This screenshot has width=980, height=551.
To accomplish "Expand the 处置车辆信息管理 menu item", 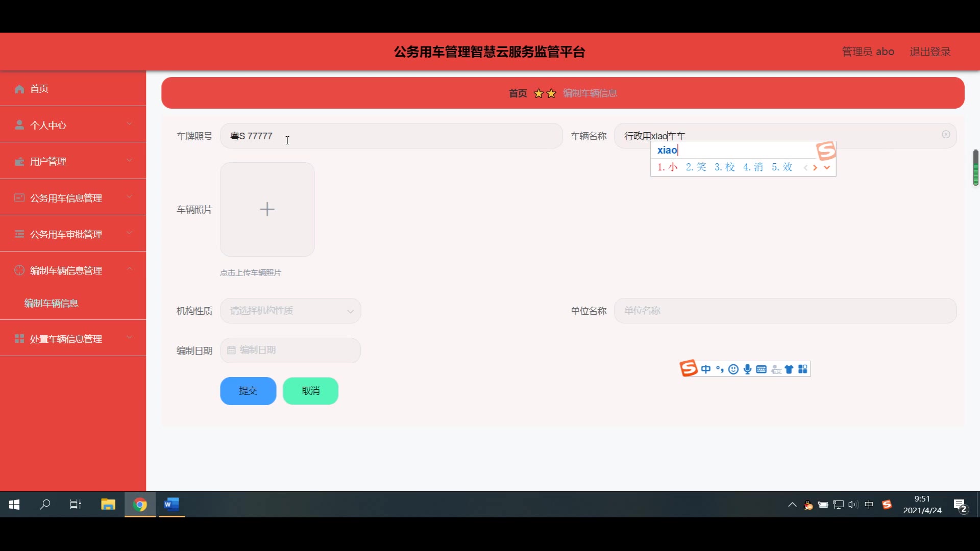I will 73,339.
